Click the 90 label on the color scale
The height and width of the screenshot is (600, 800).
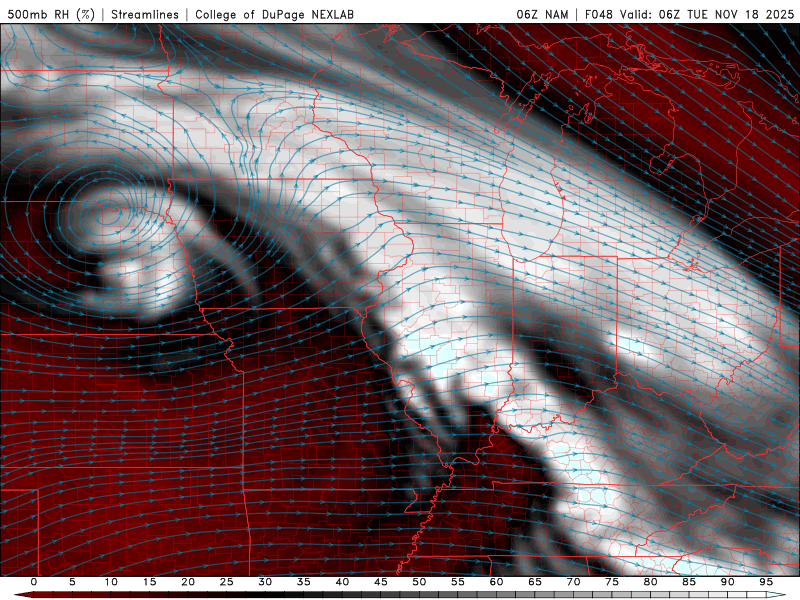(x=727, y=582)
